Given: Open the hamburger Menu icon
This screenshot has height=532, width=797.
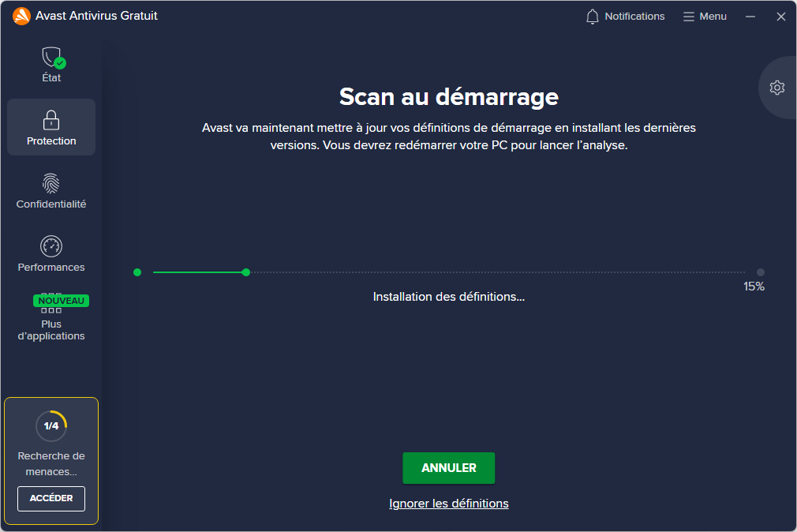Looking at the screenshot, I should (688, 17).
